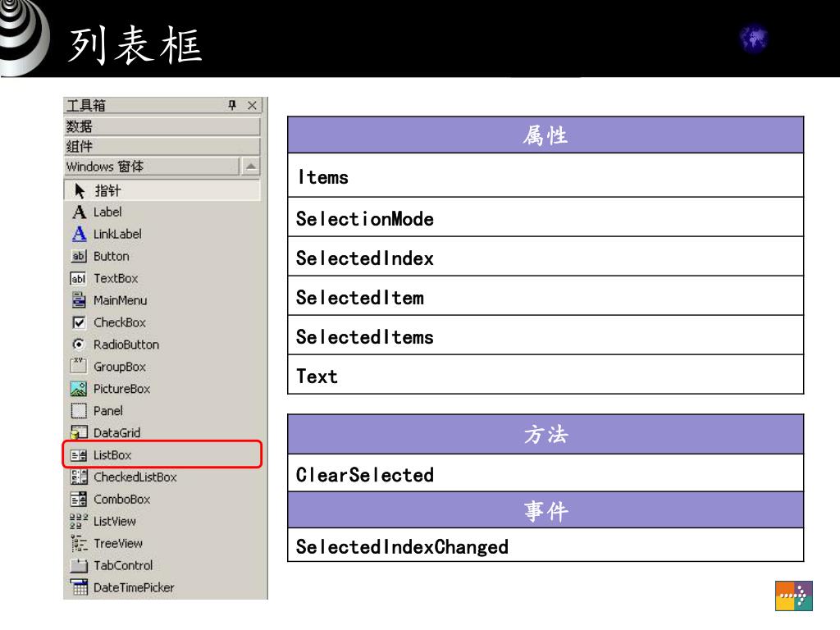Choose the CheckBox control icon
840x630 pixels.
pyautogui.click(x=79, y=322)
